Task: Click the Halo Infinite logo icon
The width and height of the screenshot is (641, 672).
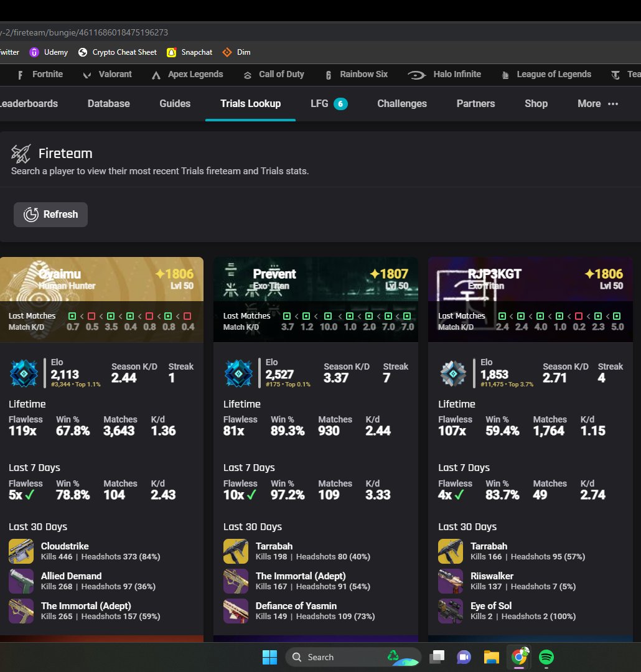Action: pyautogui.click(x=416, y=75)
